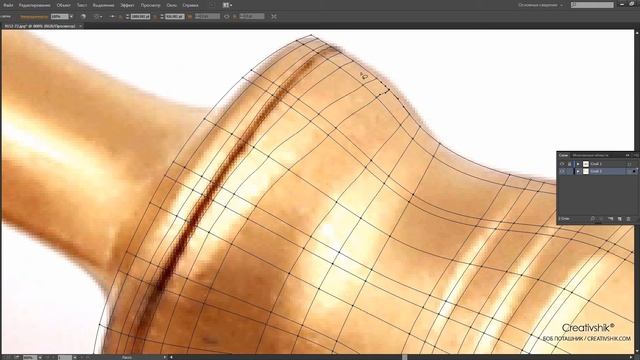The height and width of the screenshot is (360, 640).
Task: Close the open document tab
Action: tap(80, 26)
